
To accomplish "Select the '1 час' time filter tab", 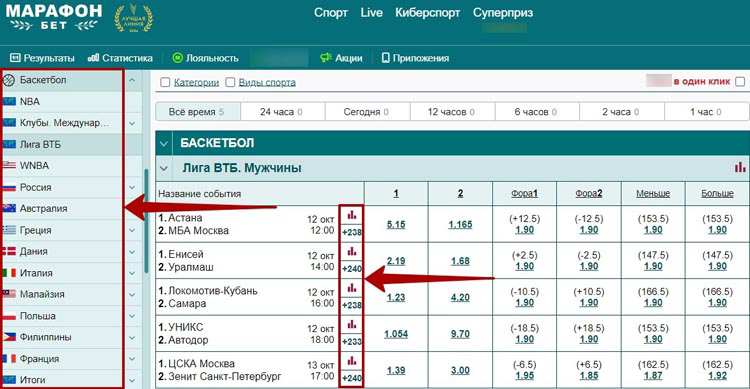I will [706, 112].
